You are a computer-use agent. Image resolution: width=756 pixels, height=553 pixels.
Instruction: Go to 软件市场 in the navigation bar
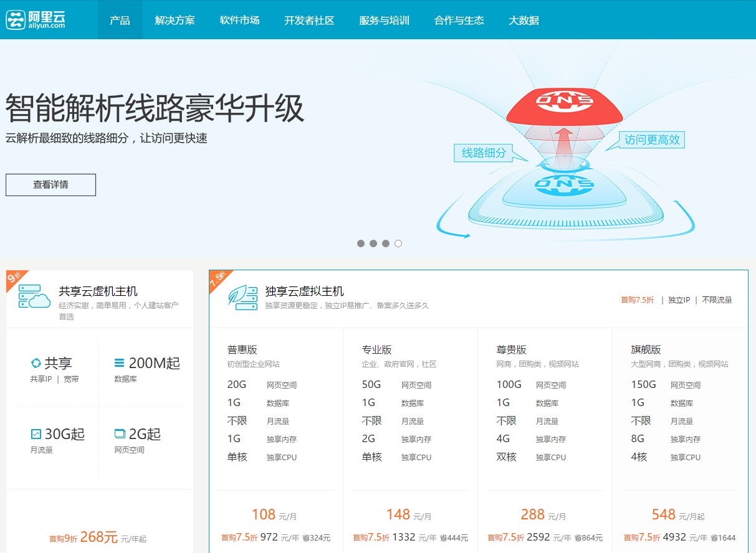coord(239,20)
